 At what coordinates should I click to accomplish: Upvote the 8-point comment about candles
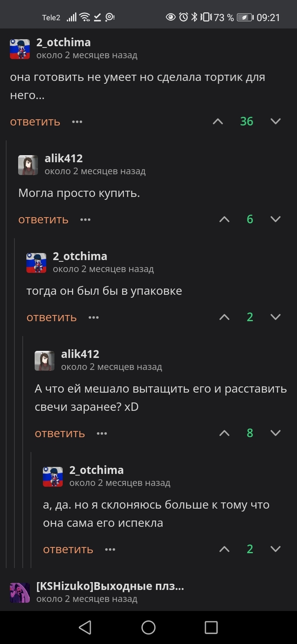coord(224,433)
